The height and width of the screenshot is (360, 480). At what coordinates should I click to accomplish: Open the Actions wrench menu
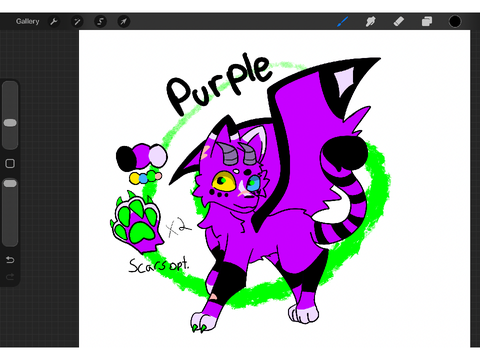pos(54,22)
